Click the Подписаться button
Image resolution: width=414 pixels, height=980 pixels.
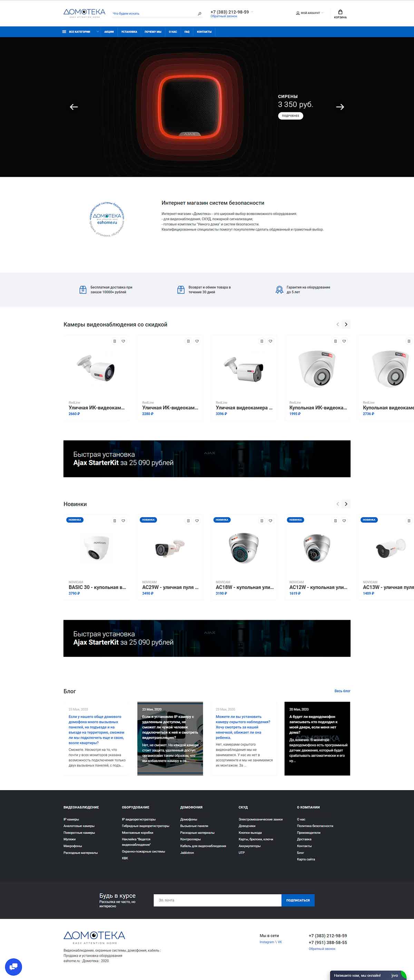[298, 900]
